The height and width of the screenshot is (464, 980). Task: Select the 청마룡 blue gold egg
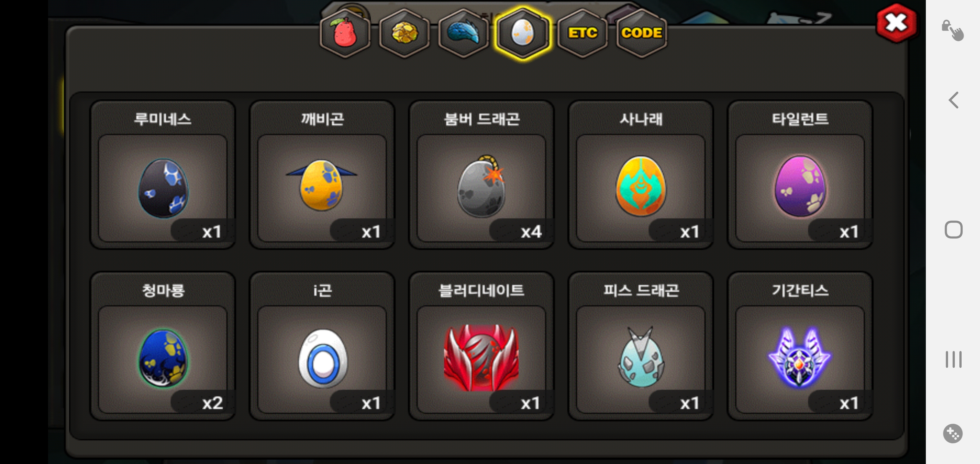click(x=163, y=346)
